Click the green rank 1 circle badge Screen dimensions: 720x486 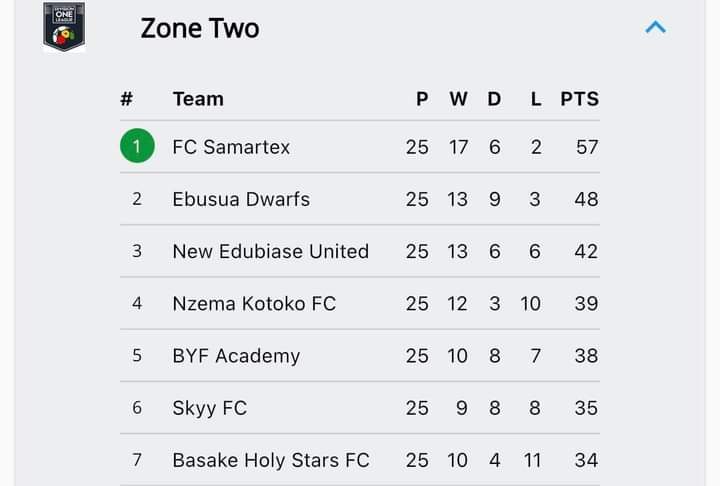[137, 146]
